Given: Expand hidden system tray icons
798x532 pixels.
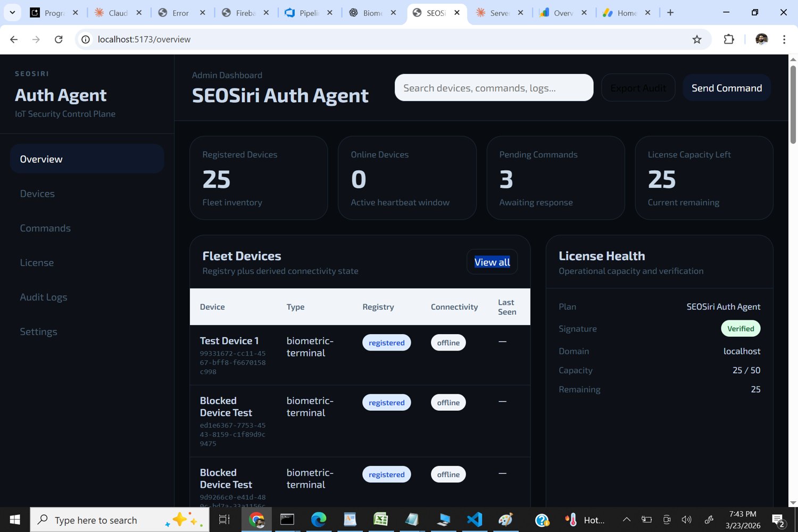Looking at the screenshot, I should coord(627,520).
